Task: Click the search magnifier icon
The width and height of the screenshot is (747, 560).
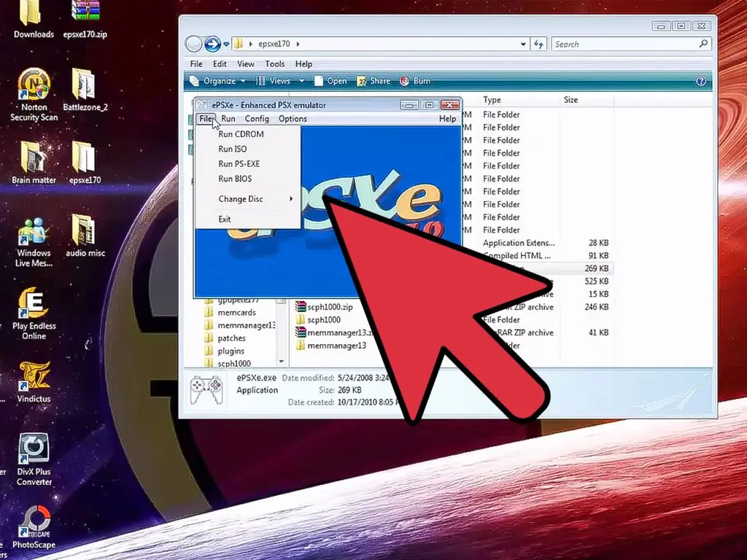Action: click(703, 44)
